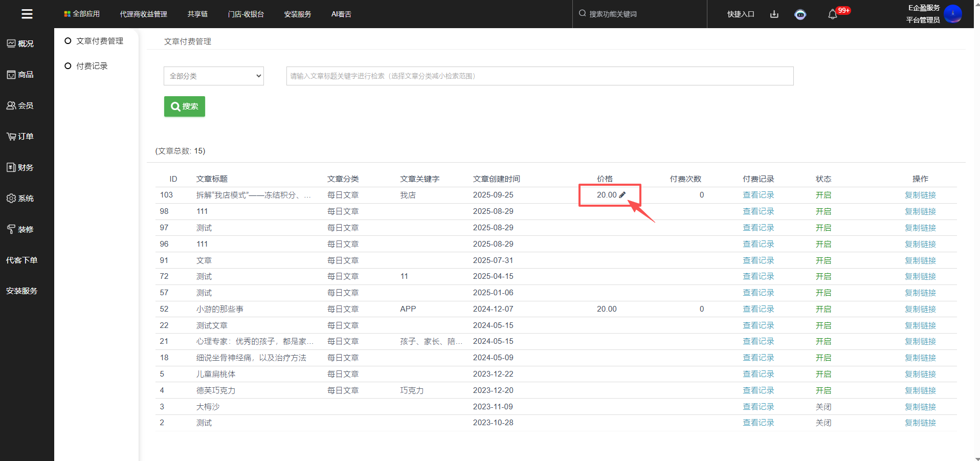Open the chat robot assistant icon
Image resolution: width=980 pixels, height=461 pixels.
point(800,14)
